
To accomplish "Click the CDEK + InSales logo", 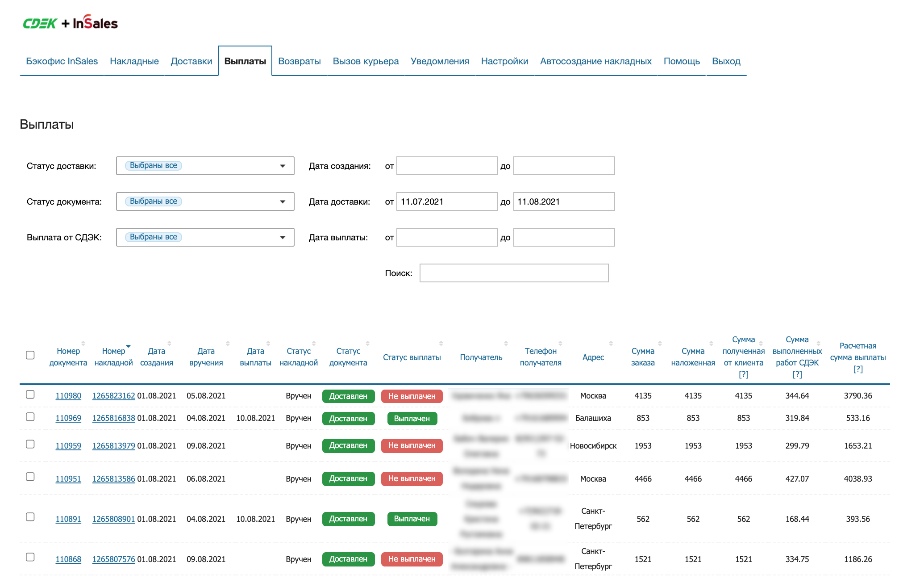I will (70, 22).
